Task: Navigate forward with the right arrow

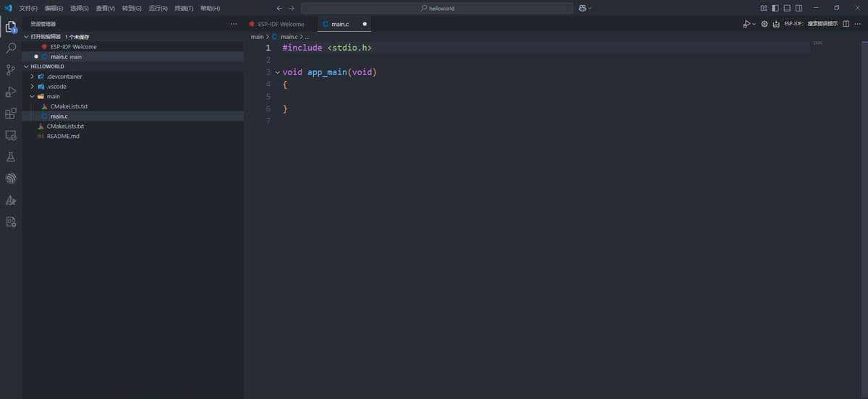Action: click(x=292, y=8)
